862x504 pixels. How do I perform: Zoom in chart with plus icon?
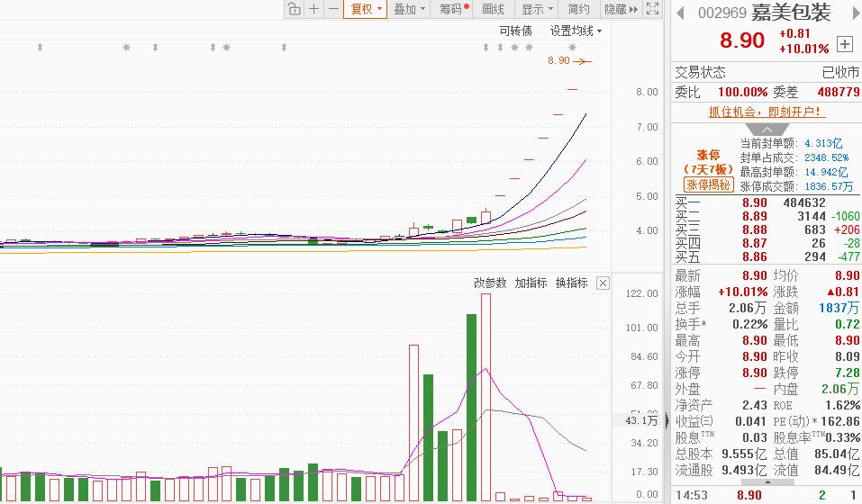click(313, 9)
